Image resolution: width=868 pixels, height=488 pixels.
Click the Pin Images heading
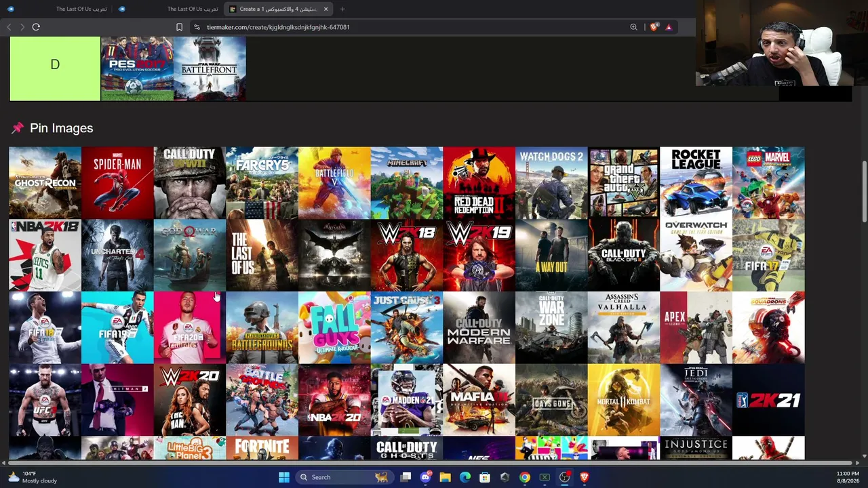pos(61,128)
